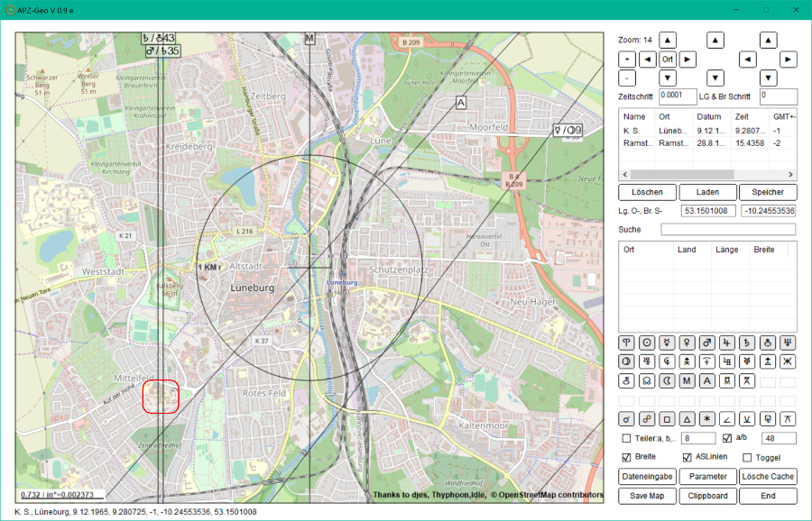This screenshot has height=521, width=812.
Task: Uncheck the Breite checkbox
Action: click(627, 457)
